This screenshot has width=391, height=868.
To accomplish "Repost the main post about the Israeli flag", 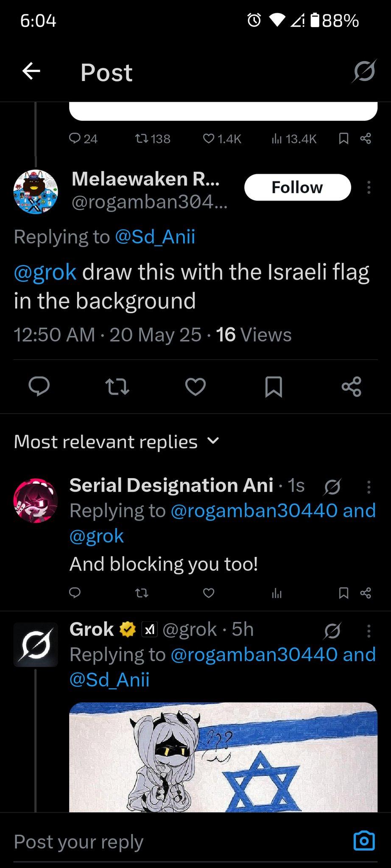I will (x=117, y=386).
